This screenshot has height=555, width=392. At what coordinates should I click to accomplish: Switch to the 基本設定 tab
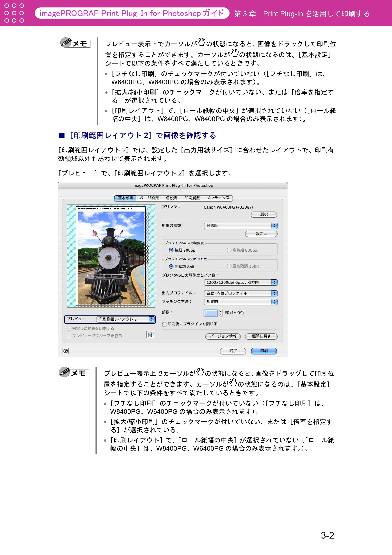125,198
